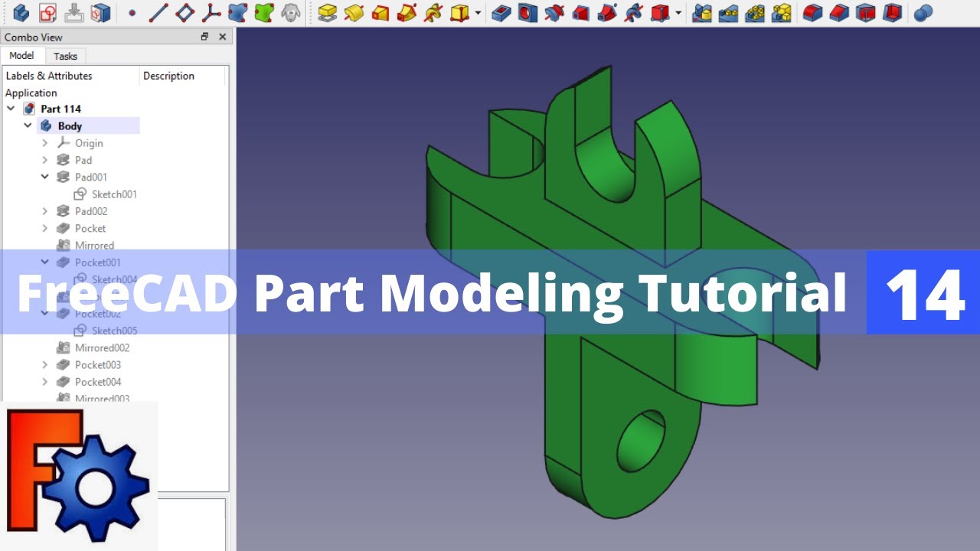Select the Hole tool

pos(528,12)
